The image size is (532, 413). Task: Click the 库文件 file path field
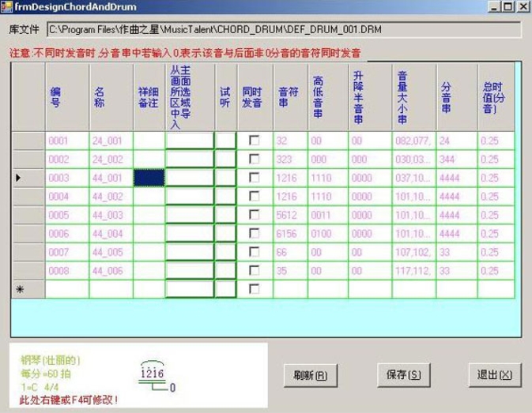click(284, 30)
